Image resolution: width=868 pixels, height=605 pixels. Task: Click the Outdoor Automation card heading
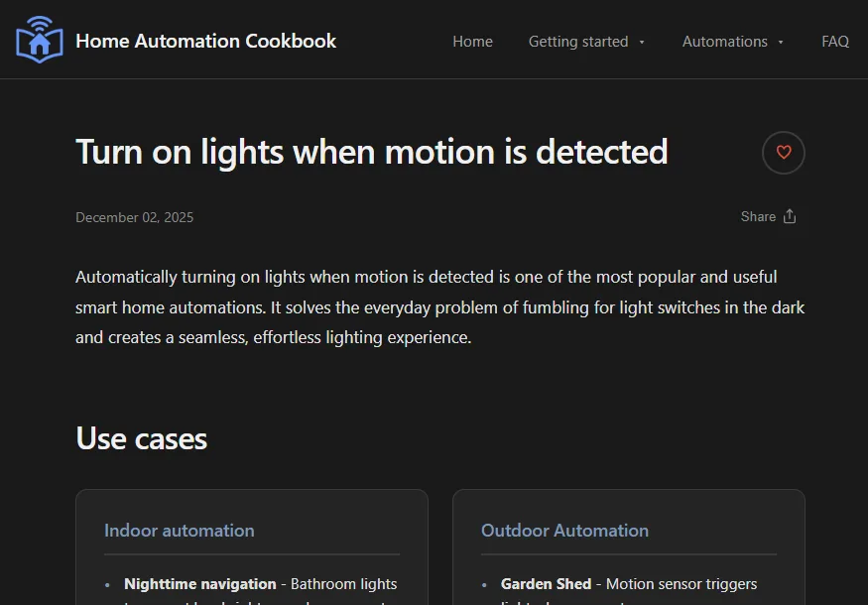pyautogui.click(x=564, y=531)
